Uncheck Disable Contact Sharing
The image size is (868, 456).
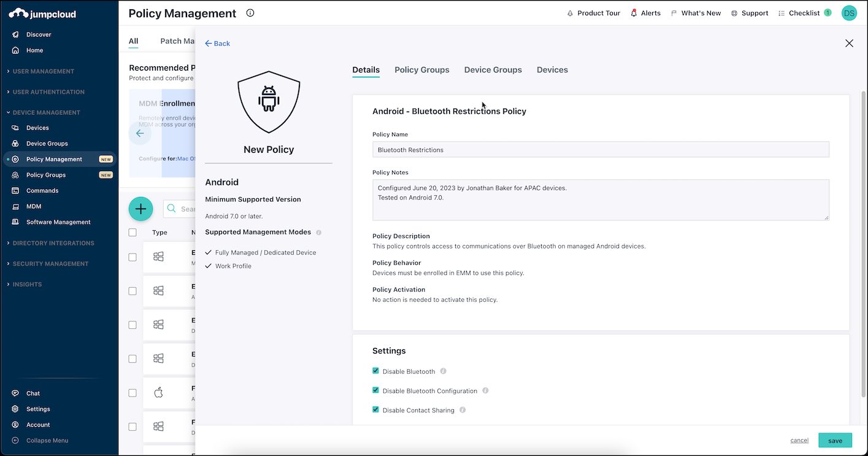click(x=375, y=409)
